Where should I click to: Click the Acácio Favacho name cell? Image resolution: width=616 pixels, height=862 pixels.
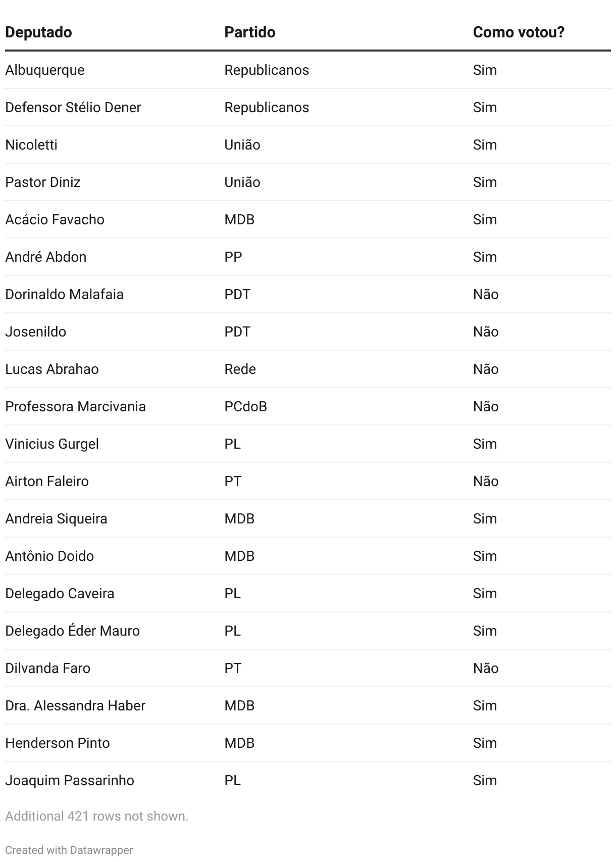click(x=55, y=219)
